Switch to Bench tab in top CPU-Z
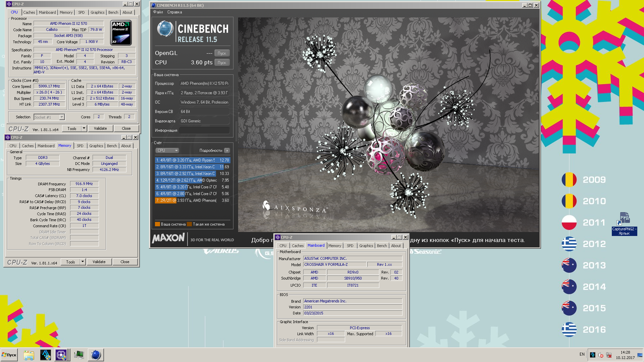The width and height of the screenshot is (644, 362). (x=113, y=12)
